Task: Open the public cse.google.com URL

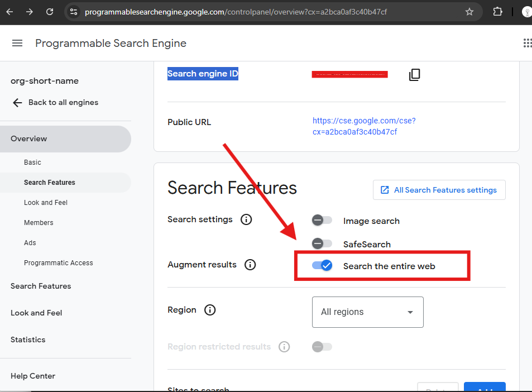Action: coord(364,126)
